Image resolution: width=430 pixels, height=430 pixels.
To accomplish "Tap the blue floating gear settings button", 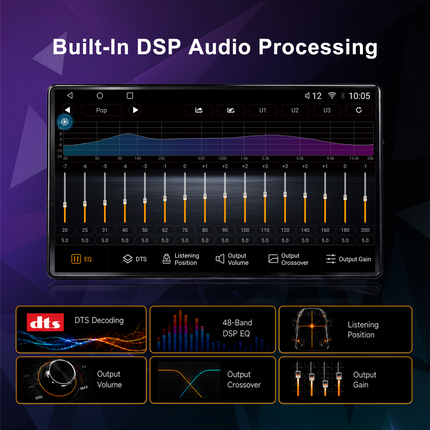I will click(x=65, y=122).
